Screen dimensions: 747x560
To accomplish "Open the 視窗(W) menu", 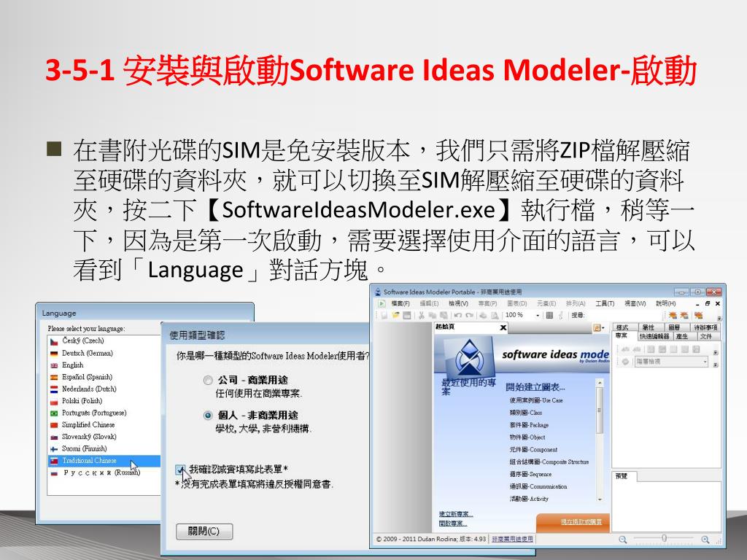I will pos(635,303).
